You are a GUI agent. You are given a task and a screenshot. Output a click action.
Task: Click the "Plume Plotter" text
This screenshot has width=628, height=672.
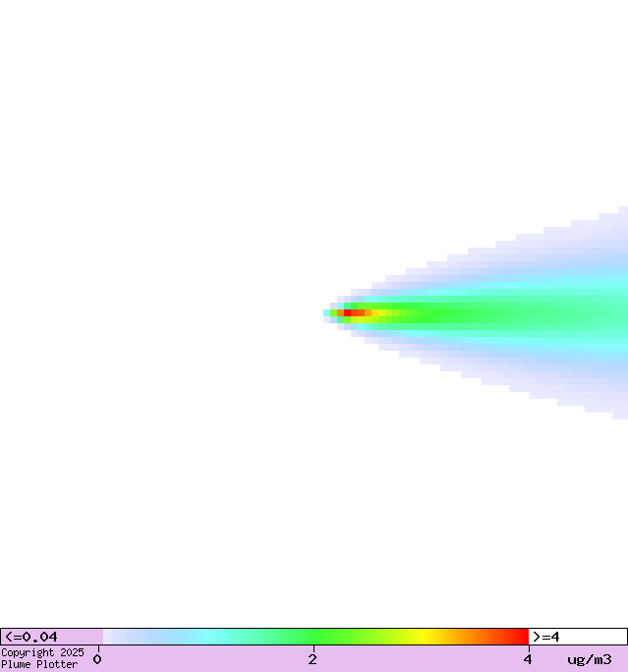pos(39,664)
